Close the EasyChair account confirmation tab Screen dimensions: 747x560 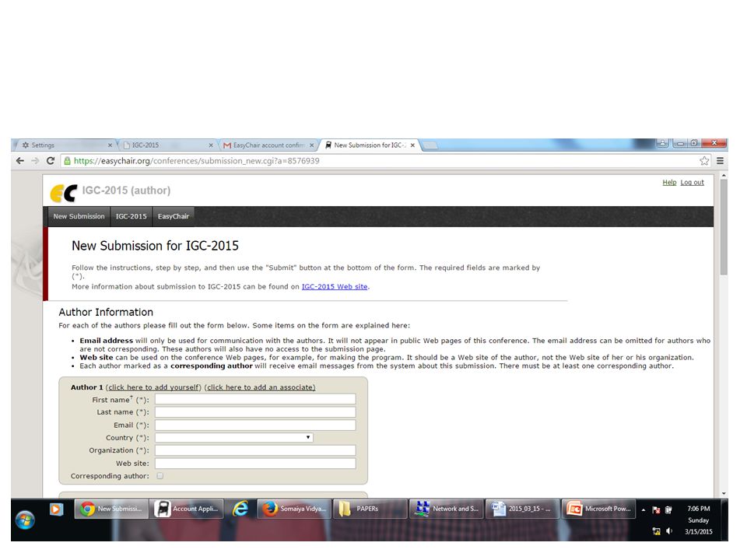tap(312, 145)
